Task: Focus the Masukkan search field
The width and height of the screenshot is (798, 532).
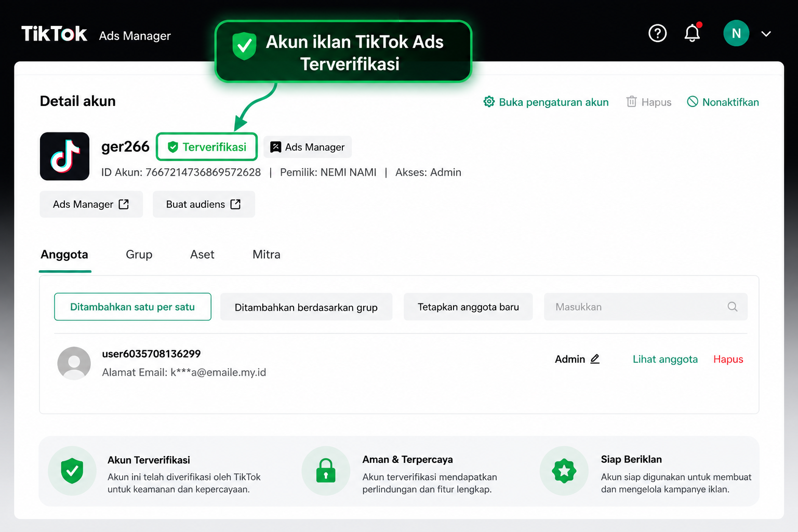Action: pyautogui.click(x=646, y=307)
